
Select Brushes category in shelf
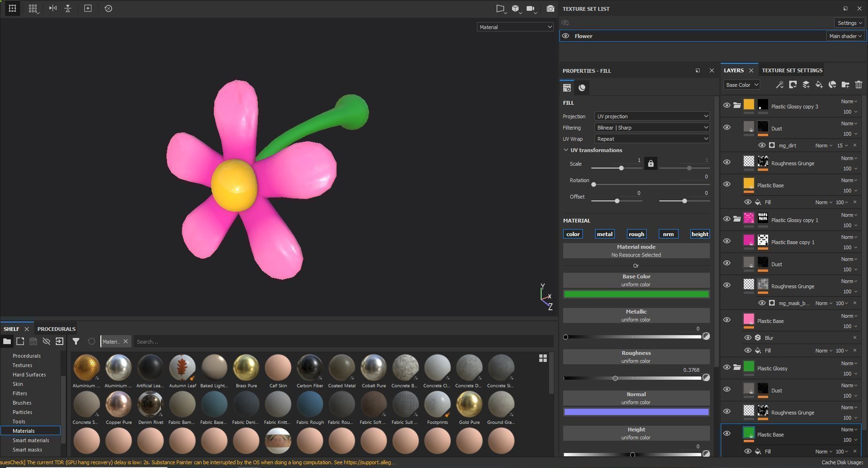pos(22,403)
